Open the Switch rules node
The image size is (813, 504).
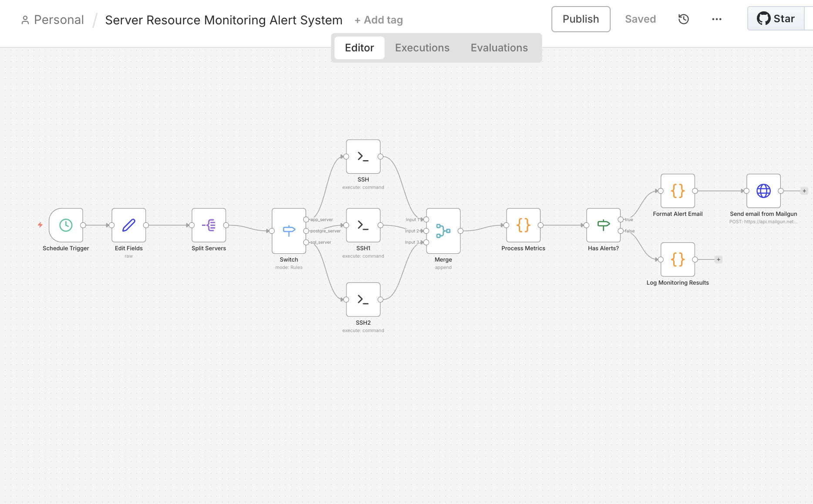[289, 231]
